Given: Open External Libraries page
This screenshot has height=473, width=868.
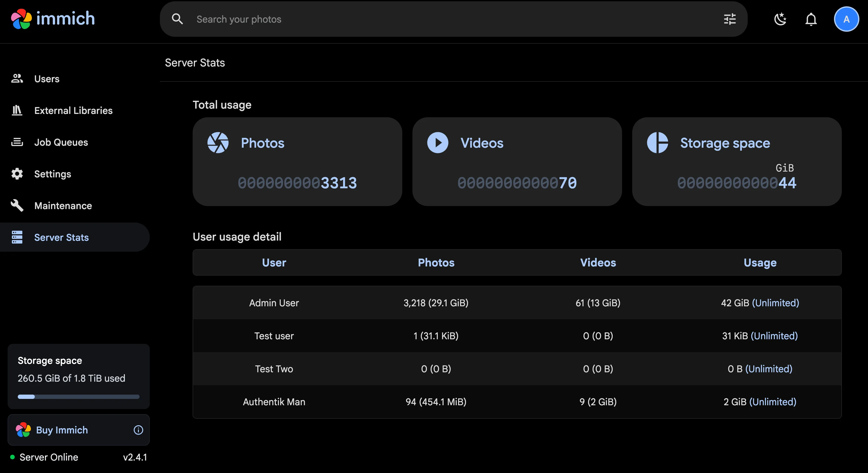Looking at the screenshot, I should click(73, 110).
